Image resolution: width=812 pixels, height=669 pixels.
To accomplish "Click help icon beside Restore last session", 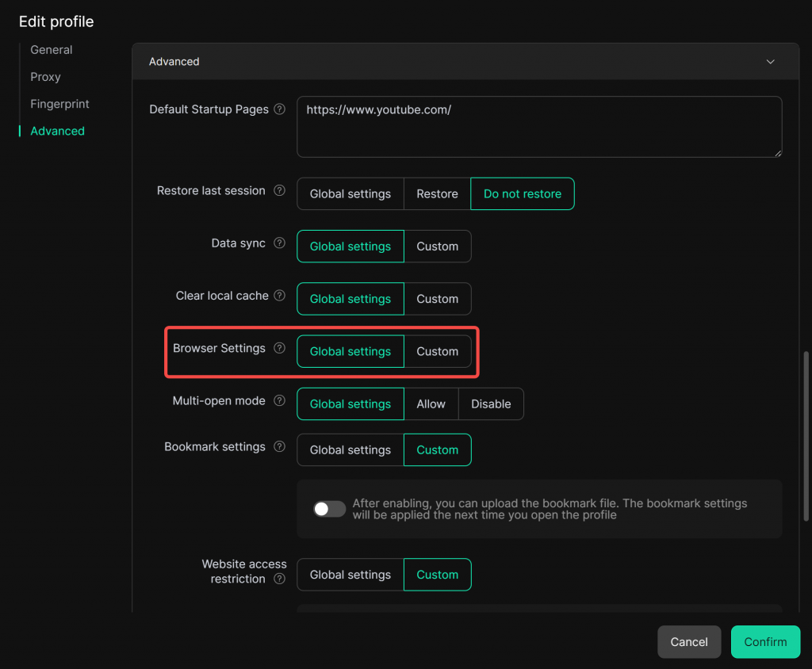I will click(x=279, y=191).
